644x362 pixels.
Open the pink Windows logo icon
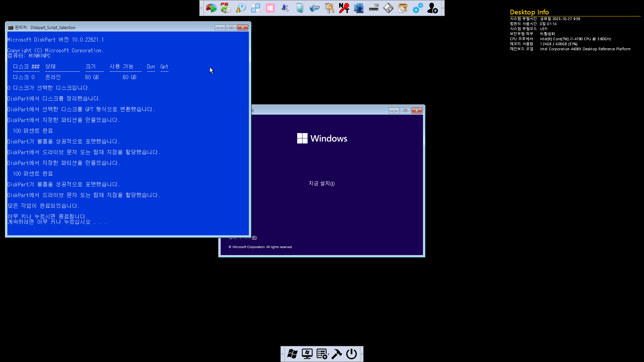pyautogui.click(x=270, y=8)
